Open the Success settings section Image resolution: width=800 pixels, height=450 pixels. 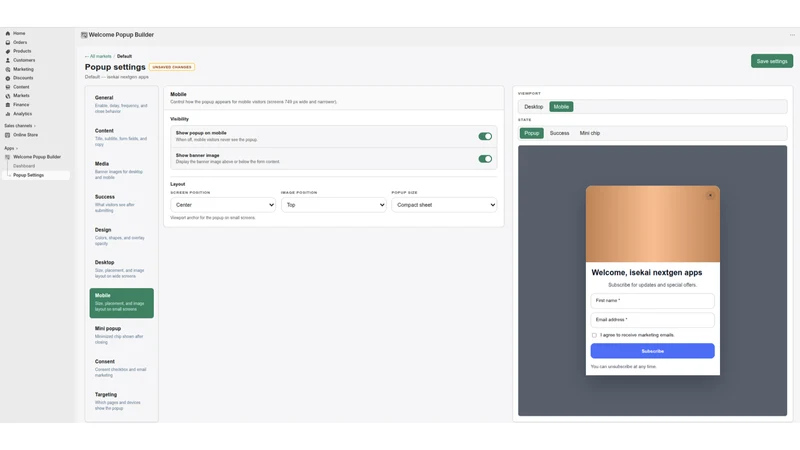[121, 203]
